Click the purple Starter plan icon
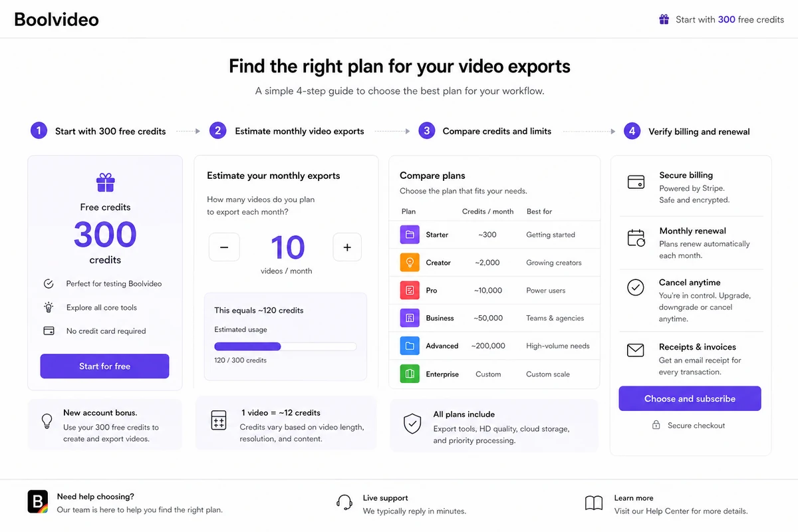Image resolution: width=798 pixels, height=532 pixels. pos(410,235)
